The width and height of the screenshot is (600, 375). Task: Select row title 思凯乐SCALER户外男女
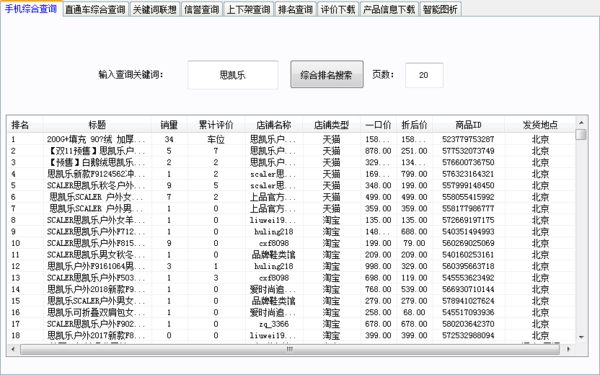pyautogui.click(x=96, y=301)
